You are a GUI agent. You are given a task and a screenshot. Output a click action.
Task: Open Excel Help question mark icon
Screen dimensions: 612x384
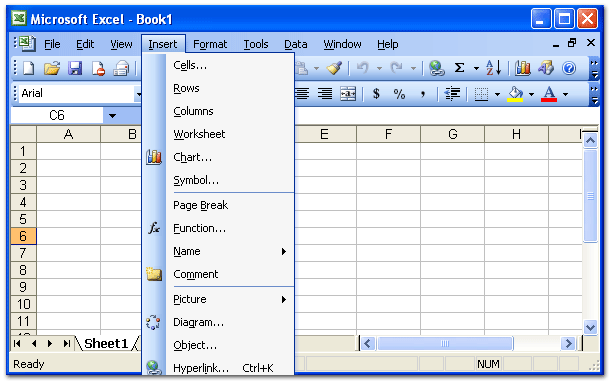coord(569,68)
